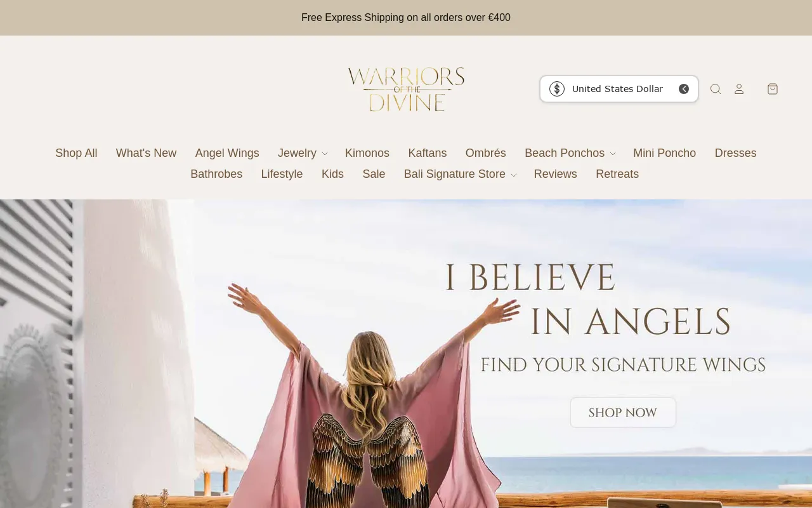Open the search magnifier icon
This screenshot has width=812, height=508.
point(716,89)
